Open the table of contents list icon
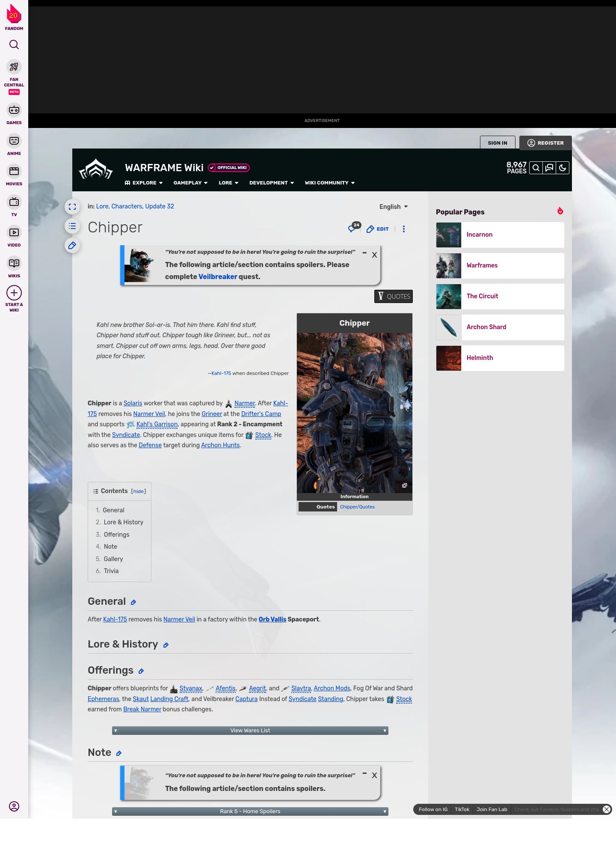616x856 pixels. [x=72, y=226]
